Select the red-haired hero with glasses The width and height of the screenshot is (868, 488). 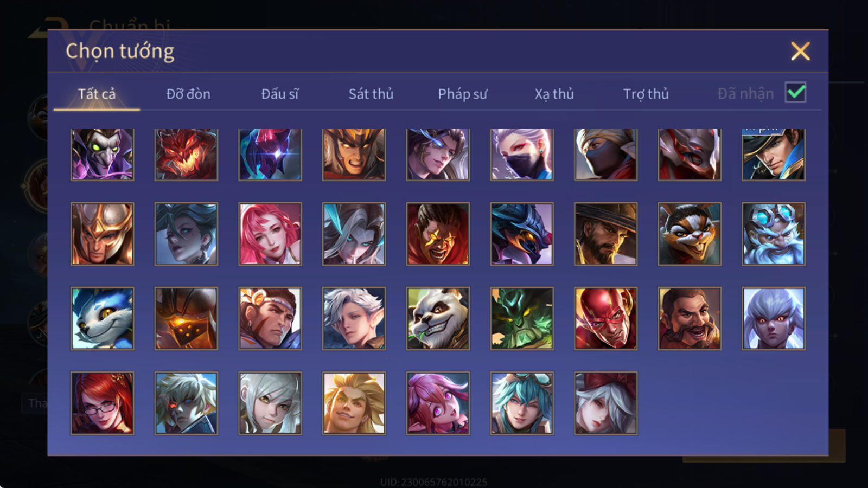coord(102,403)
